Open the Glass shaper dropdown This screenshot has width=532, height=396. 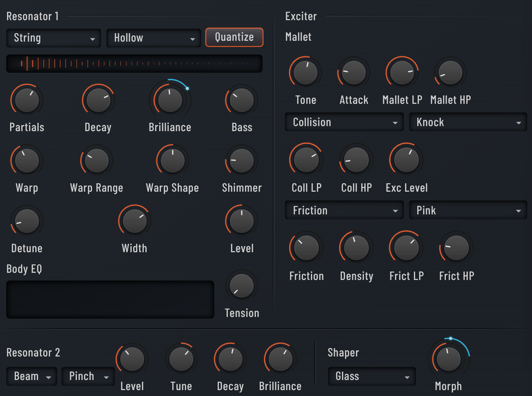point(371,376)
